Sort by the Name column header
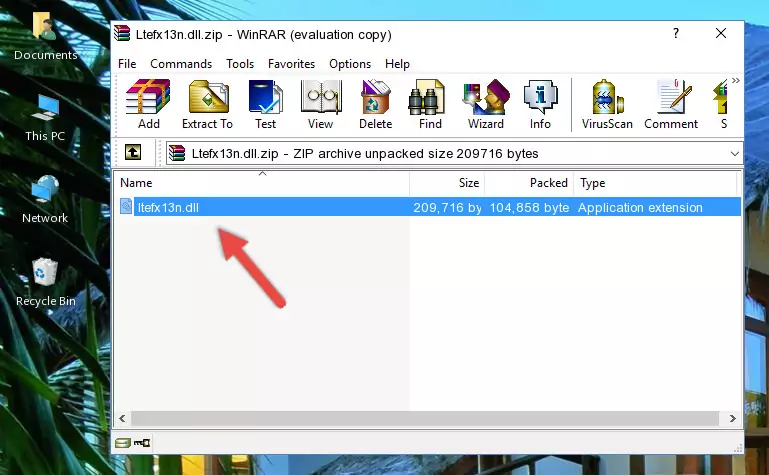This screenshot has height=475, width=769. tap(262, 183)
